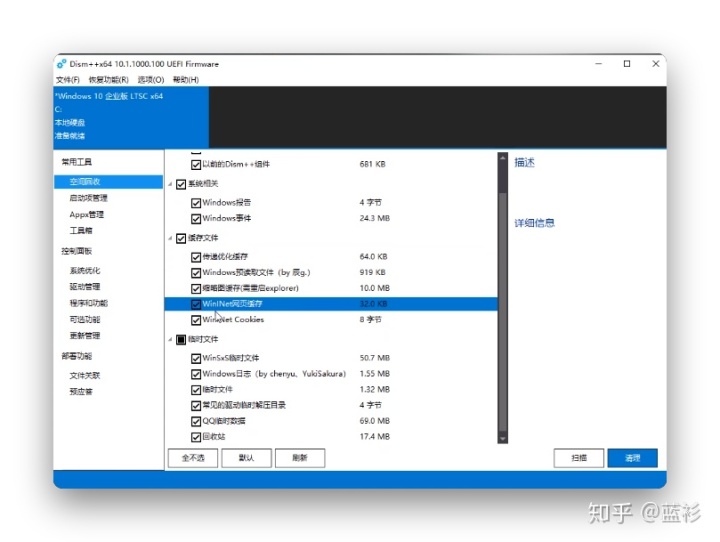Open 预应答 in the sidebar
720x542 pixels.
click(81, 391)
